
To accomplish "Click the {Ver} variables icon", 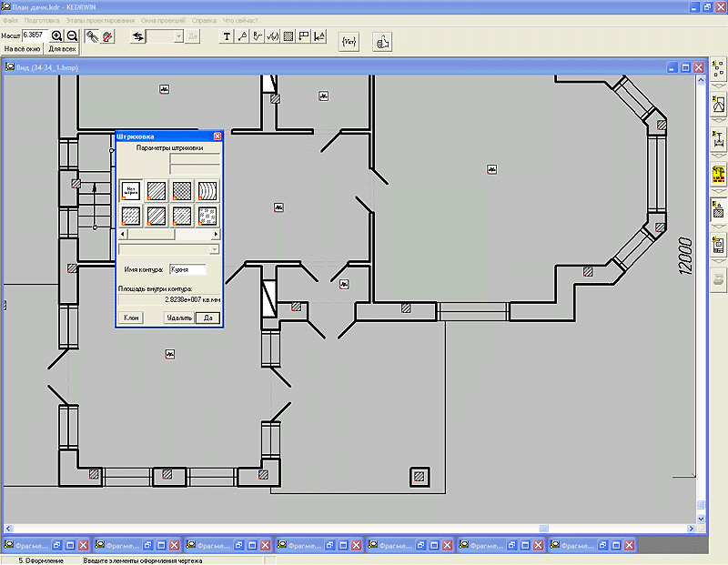I will (x=348, y=42).
